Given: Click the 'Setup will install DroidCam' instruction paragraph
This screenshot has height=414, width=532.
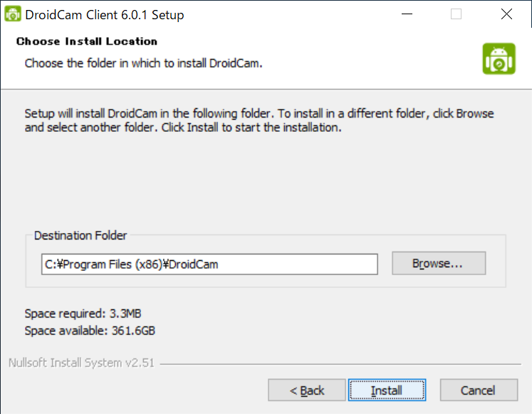Looking at the screenshot, I should tap(259, 120).
